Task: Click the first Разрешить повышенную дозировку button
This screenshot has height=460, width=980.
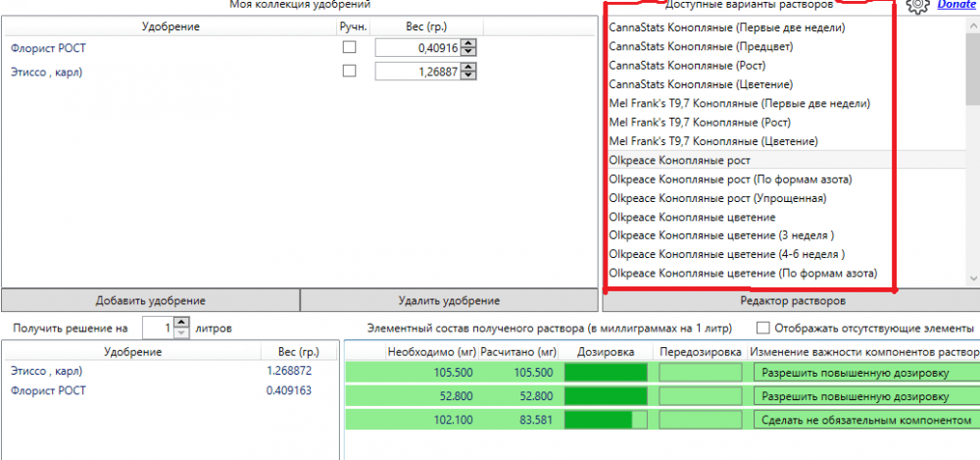Action: pos(867,373)
